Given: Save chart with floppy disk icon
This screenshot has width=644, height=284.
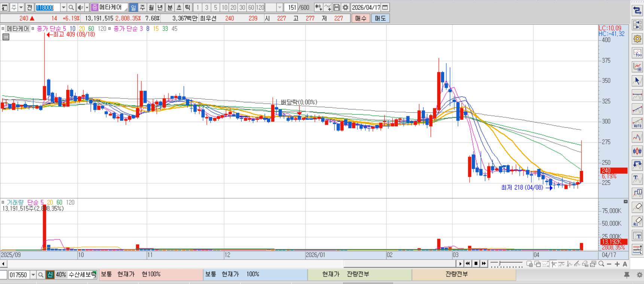Looking at the screenshot, I should coord(336,7).
